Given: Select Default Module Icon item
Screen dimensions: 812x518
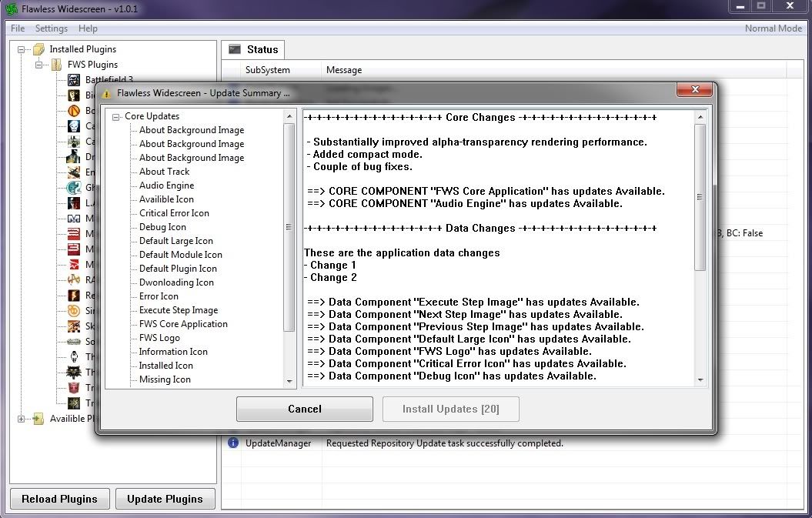Looking at the screenshot, I should click(181, 255).
